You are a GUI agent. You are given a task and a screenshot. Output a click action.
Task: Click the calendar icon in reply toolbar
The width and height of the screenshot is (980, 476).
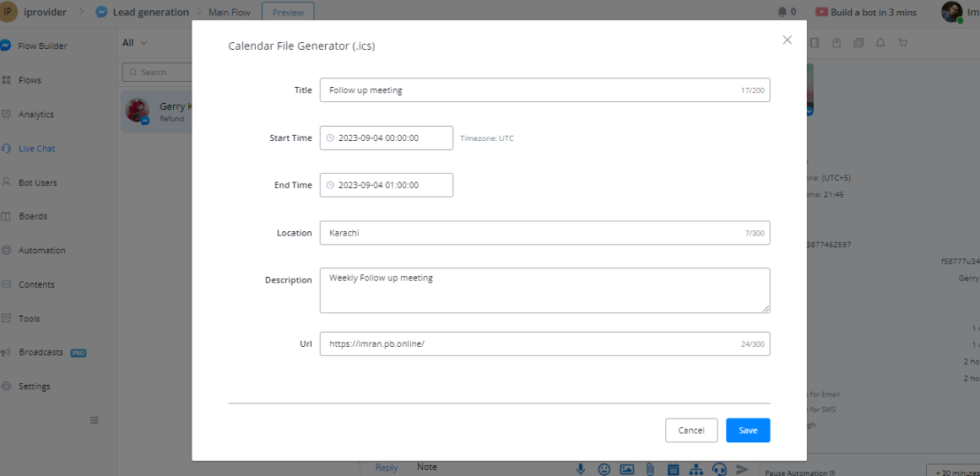[x=673, y=469]
